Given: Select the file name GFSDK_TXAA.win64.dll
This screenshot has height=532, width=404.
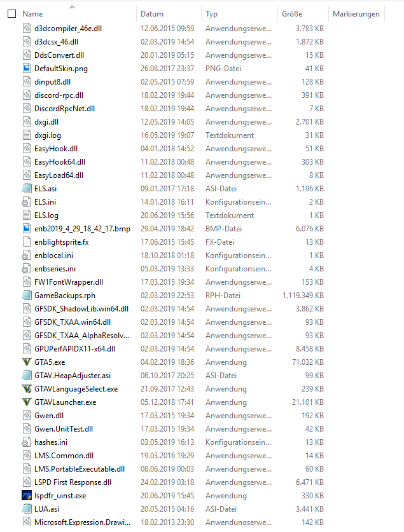Looking at the screenshot, I should 73,322.
